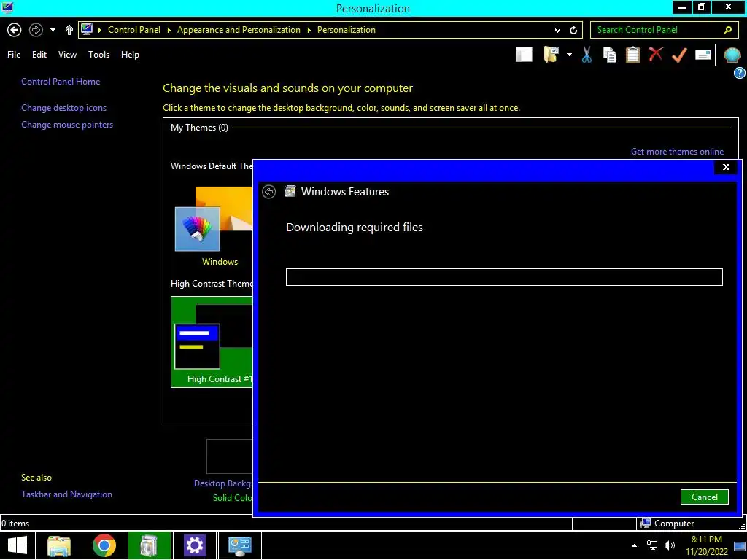Image resolution: width=747 pixels, height=560 pixels.
Task: Refresh the Personalization page
Action: (x=573, y=30)
